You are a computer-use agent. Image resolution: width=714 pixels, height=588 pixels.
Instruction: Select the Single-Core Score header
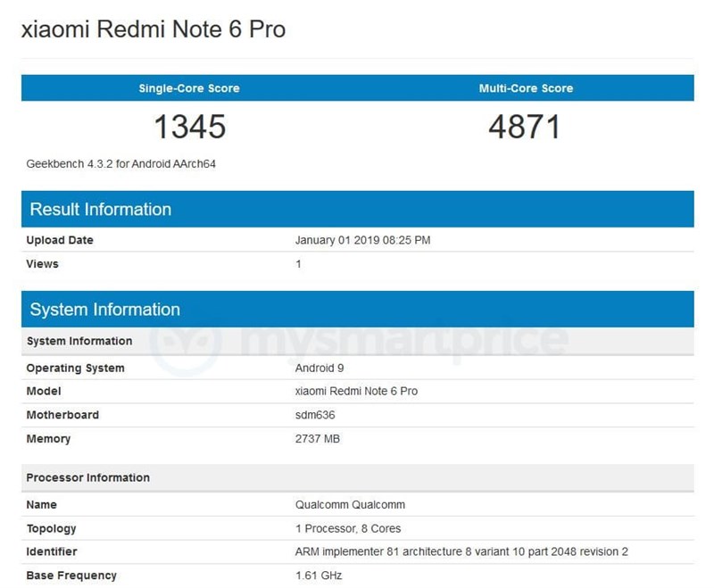pos(189,88)
